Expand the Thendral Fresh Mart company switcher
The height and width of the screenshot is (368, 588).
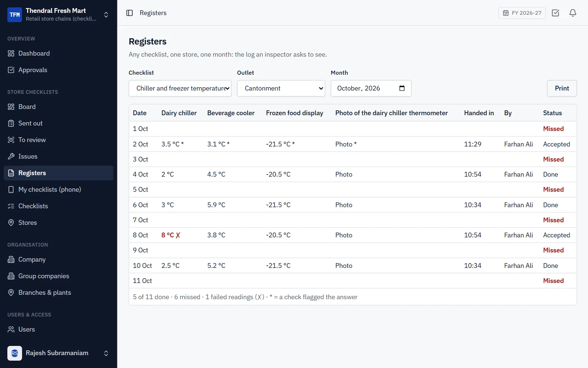pos(106,15)
